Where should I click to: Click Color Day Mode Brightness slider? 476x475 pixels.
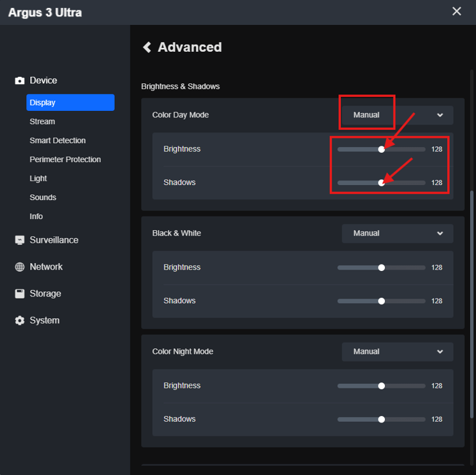[382, 149]
